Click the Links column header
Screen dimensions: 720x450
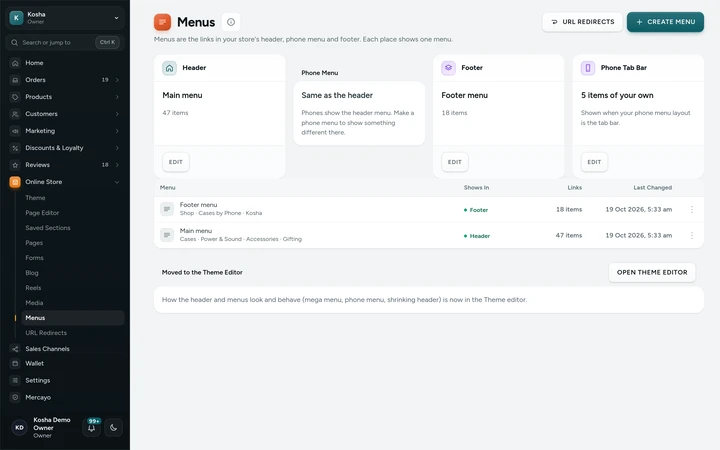tap(574, 188)
